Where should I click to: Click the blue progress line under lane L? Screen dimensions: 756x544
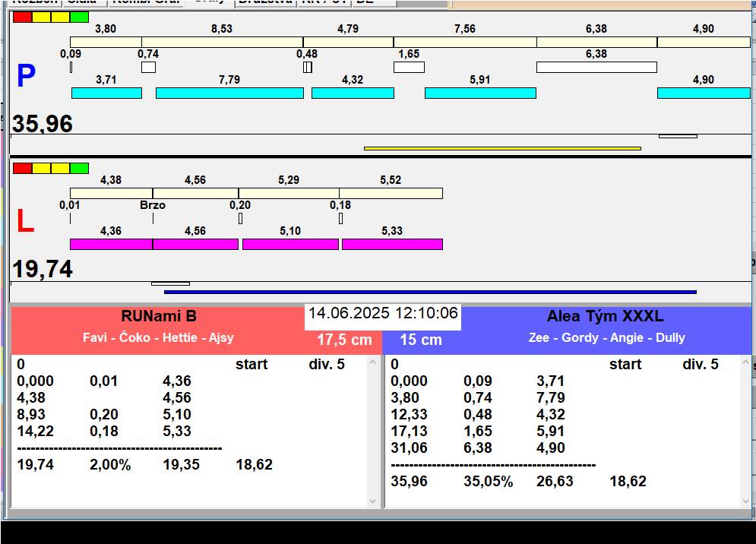click(430, 292)
